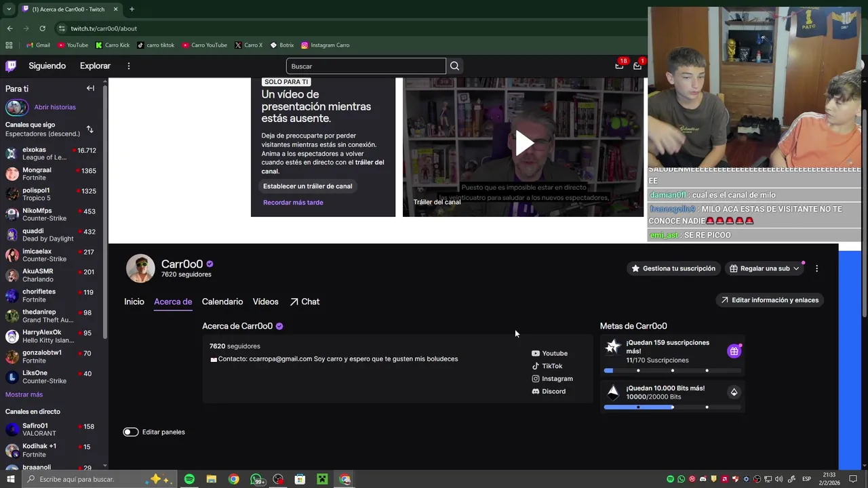
Task: Click Editar información y enlaces
Action: (x=770, y=300)
